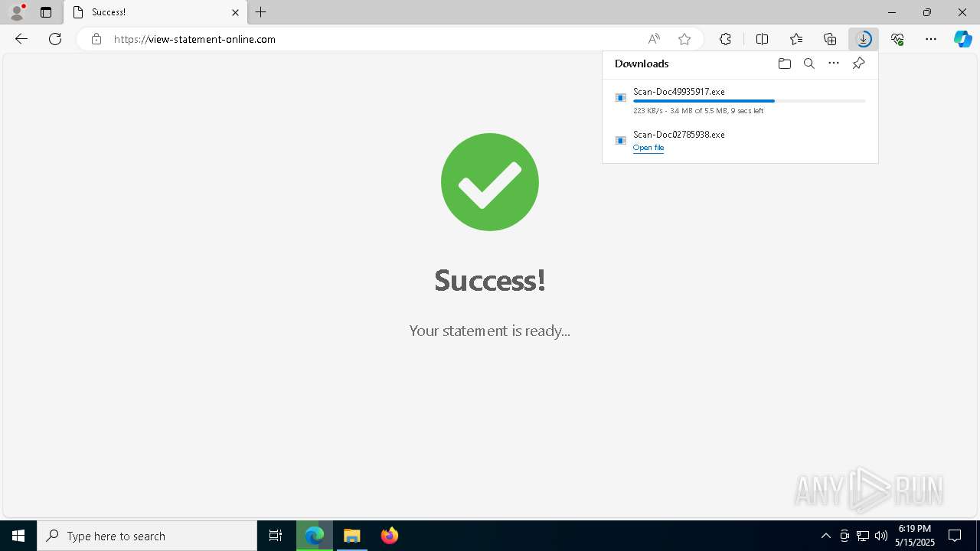Click Open file link

648,148
